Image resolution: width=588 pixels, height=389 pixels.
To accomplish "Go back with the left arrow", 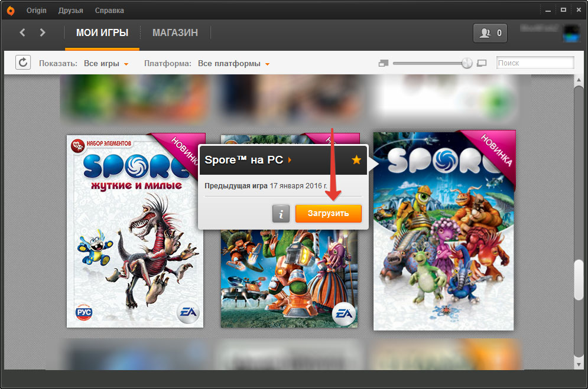I will [22, 32].
